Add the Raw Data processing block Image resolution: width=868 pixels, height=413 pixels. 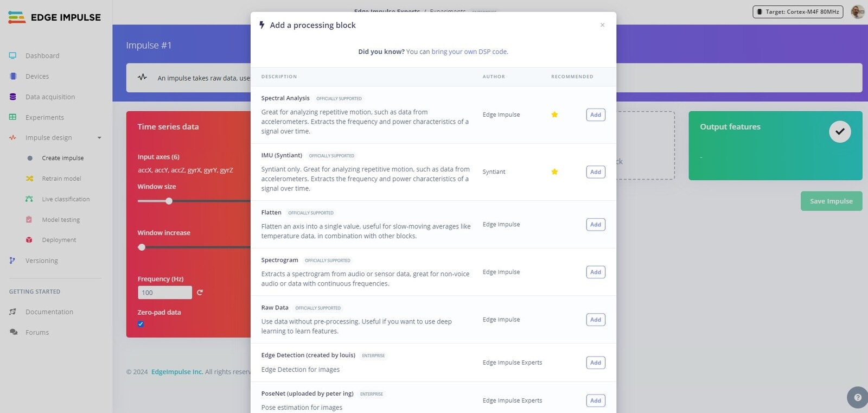596,320
